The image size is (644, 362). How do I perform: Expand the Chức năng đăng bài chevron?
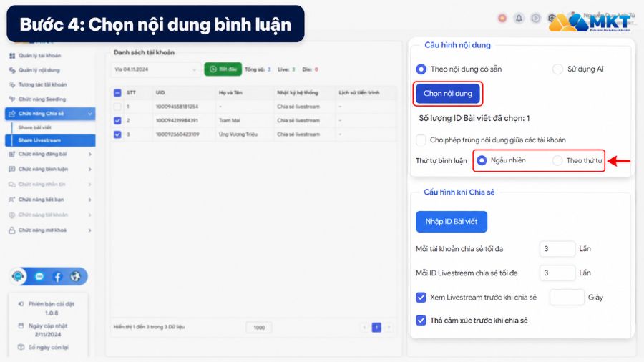[x=90, y=155]
